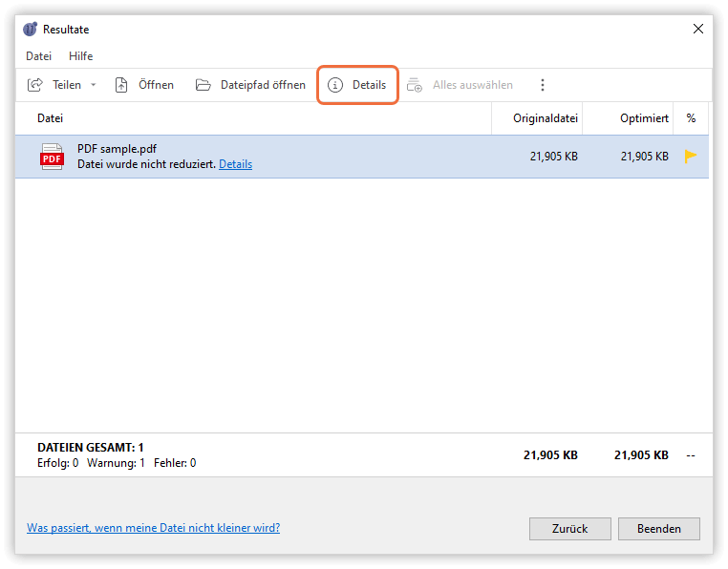Click the Öffnen label in toolbar
Screen dimensions: 728x569
click(x=156, y=85)
